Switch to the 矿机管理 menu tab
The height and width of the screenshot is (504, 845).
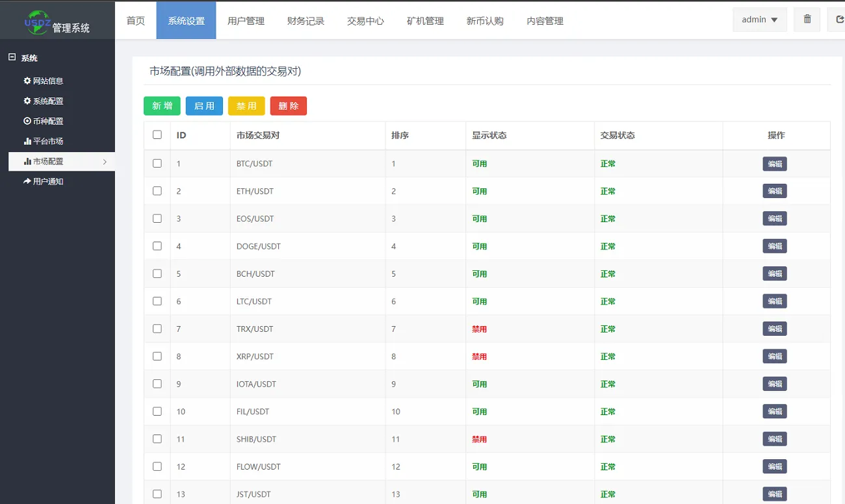point(425,20)
